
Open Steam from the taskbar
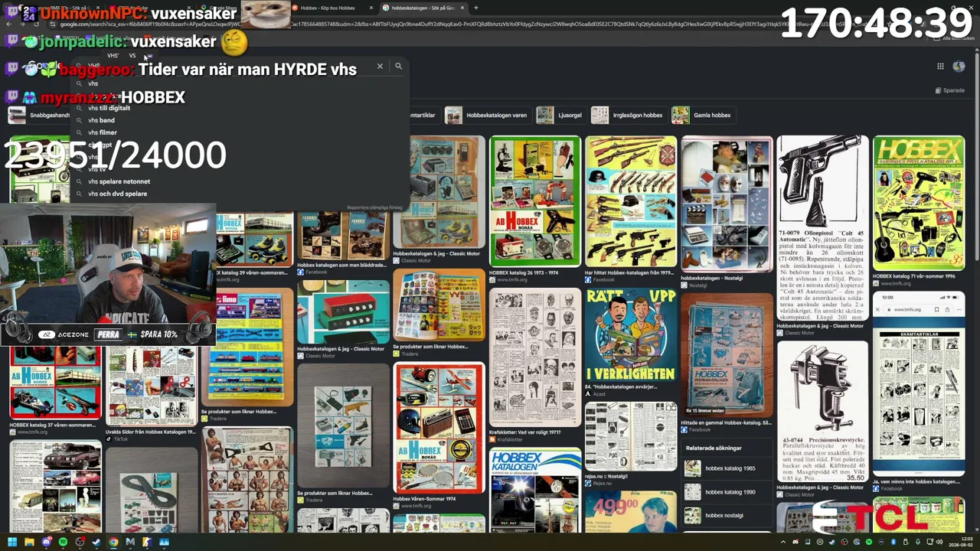click(96, 543)
